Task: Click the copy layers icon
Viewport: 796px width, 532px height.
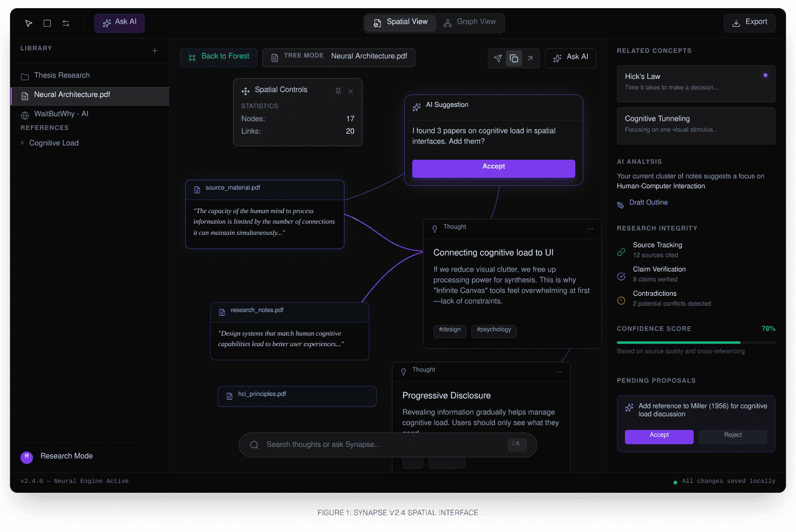Action: pos(514,58)
